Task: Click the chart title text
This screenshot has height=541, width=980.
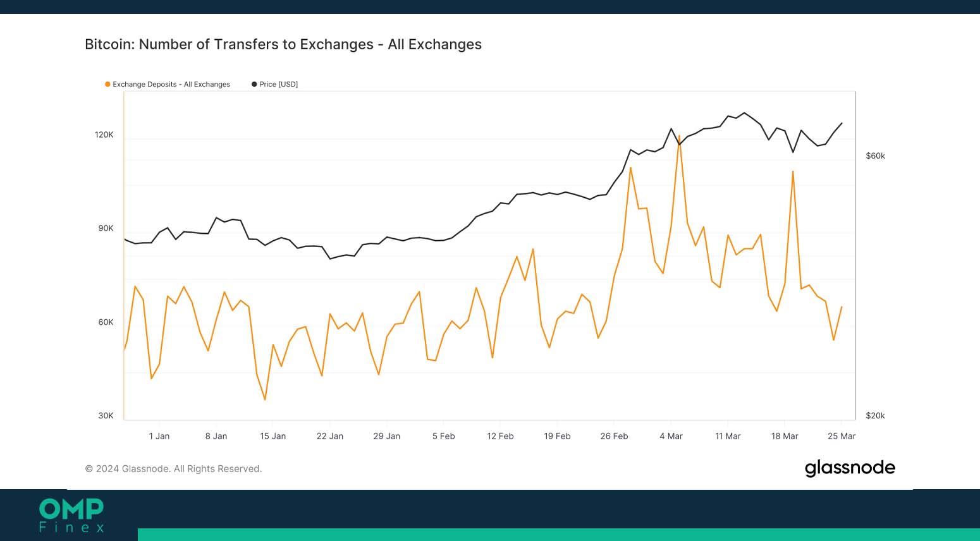Action: [x=283, y=44]
